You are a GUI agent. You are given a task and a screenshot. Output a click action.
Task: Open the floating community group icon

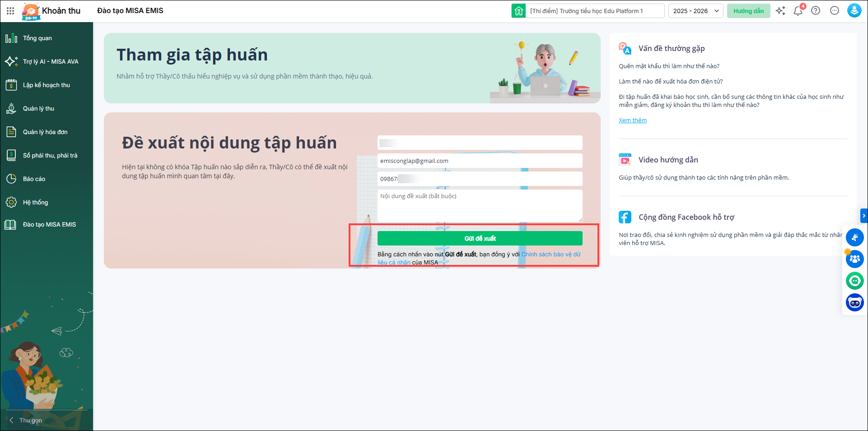pyautogui.click(x=854, y=259)
